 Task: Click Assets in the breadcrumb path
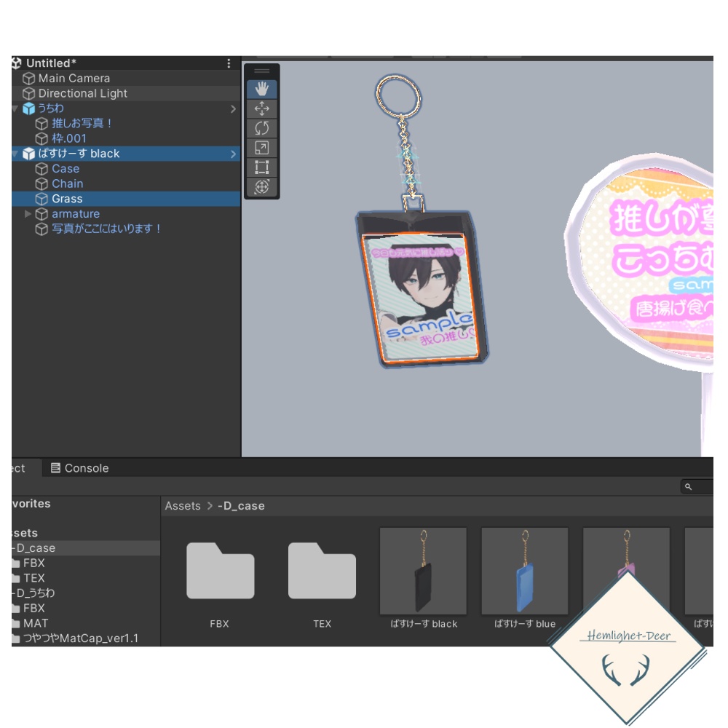tap(183, 506)
